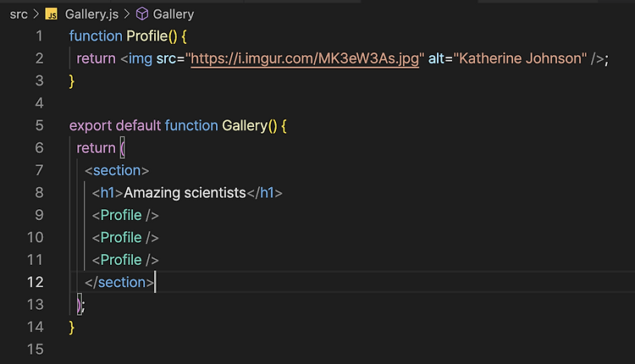Click the Amazing scientists heading text
This screenshot has height=364, width=635.
click(x=185, y=193)
